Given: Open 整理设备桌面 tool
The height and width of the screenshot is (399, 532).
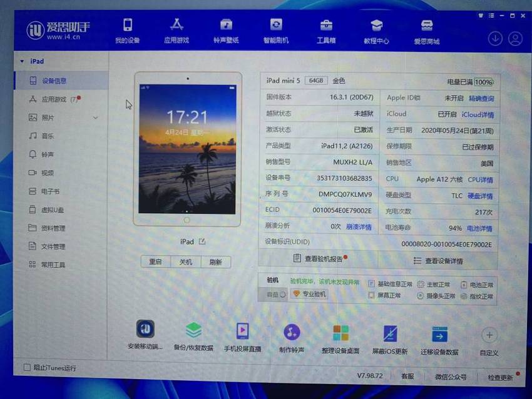Looking at the screenshot, I should 340,339.
